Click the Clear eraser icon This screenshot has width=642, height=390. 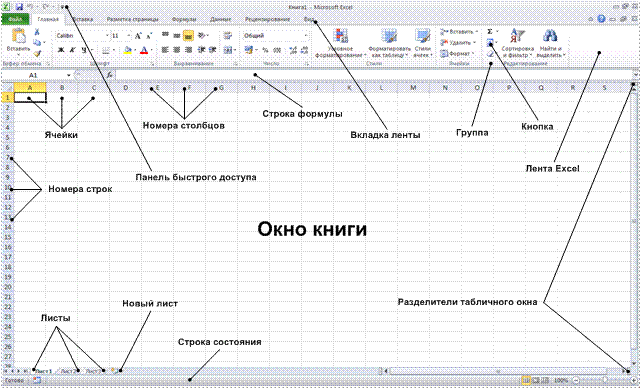490,54
